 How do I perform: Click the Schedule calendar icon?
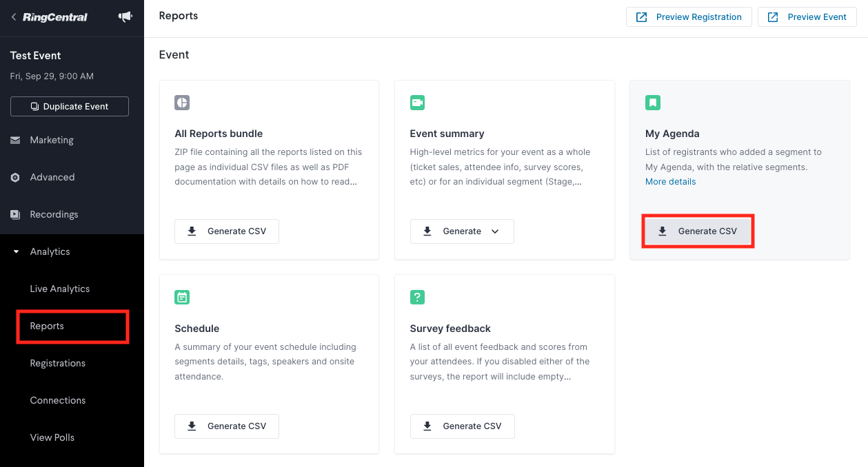[182, 298]
